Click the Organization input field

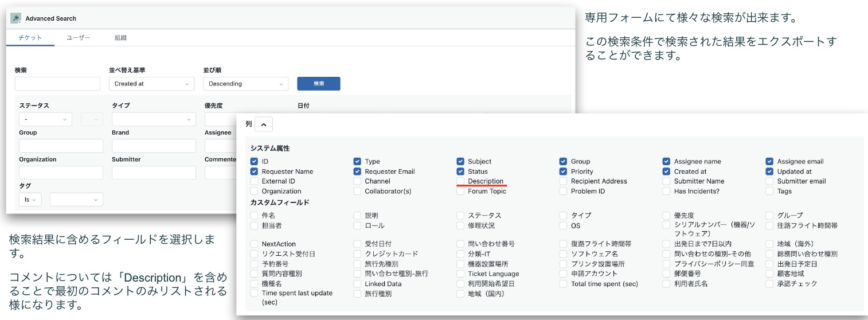pyautogui.click(x=61, y=173)
